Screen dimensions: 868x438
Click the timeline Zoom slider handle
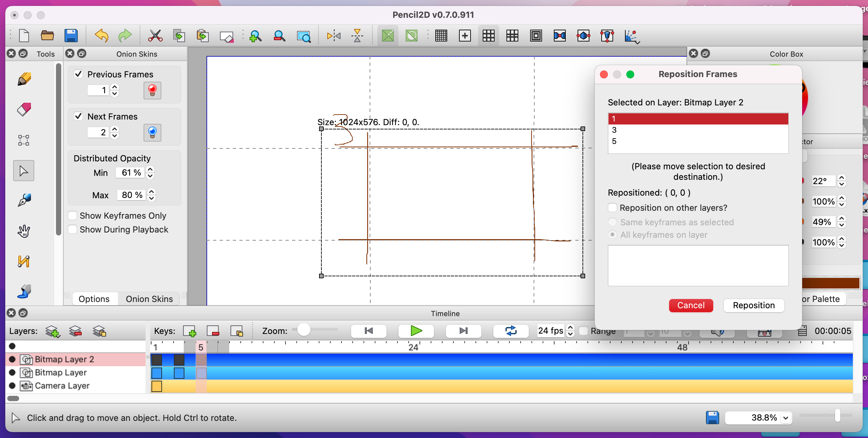[x=304, y=330]
